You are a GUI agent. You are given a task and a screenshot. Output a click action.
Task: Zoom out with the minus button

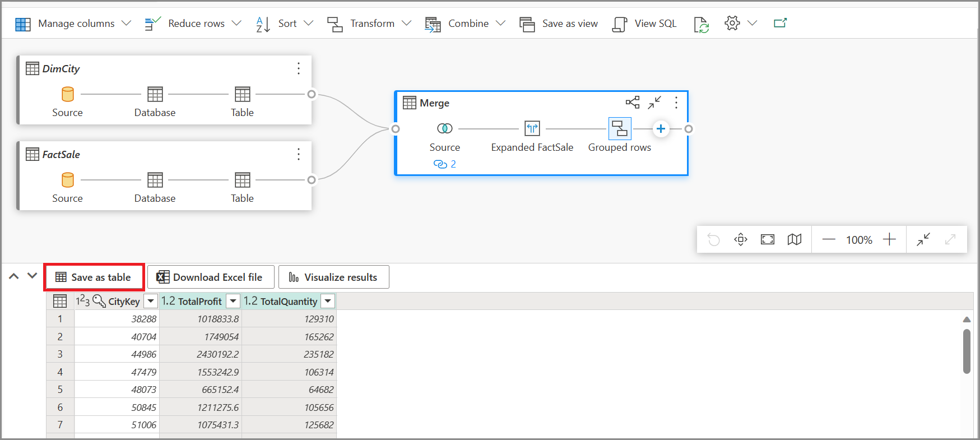[x=829, y=240]
